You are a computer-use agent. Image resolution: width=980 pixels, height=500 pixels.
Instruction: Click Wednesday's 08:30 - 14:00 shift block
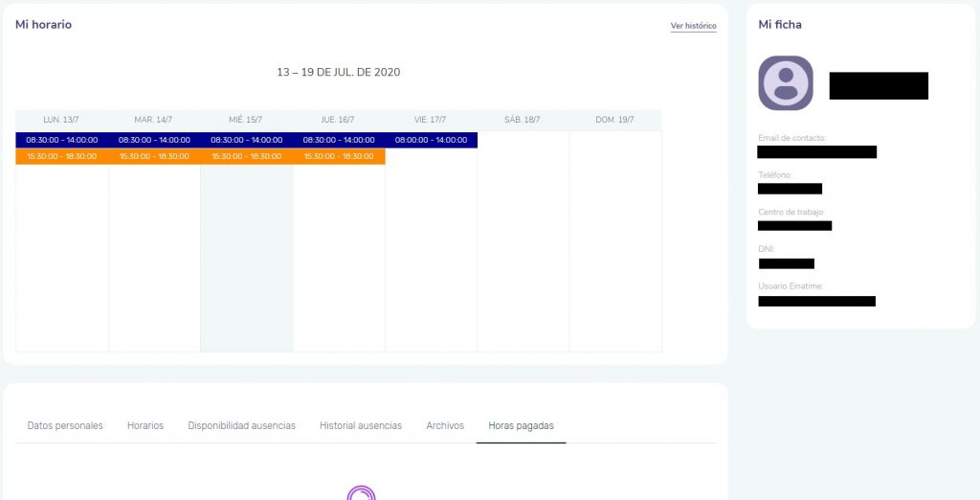[x=247, y=140]
